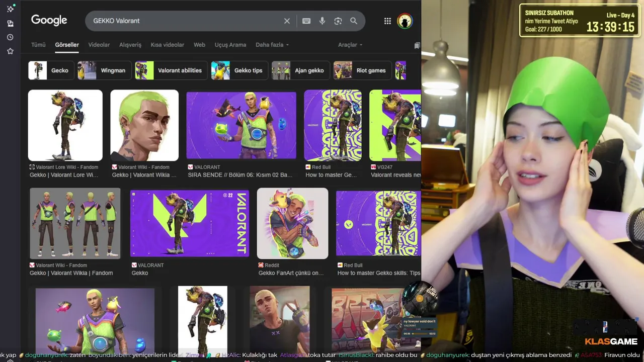Select the Gecko filter chip

51,70
